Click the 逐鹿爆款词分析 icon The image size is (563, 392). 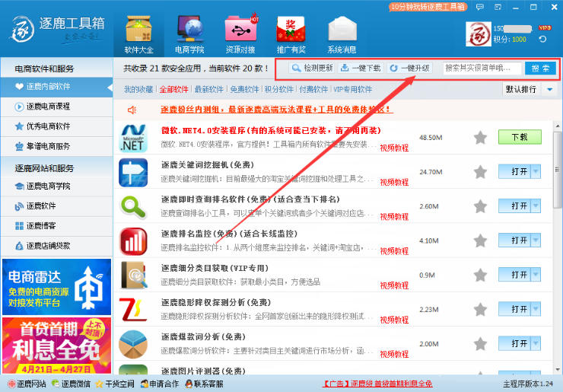[x=133, y=344]
